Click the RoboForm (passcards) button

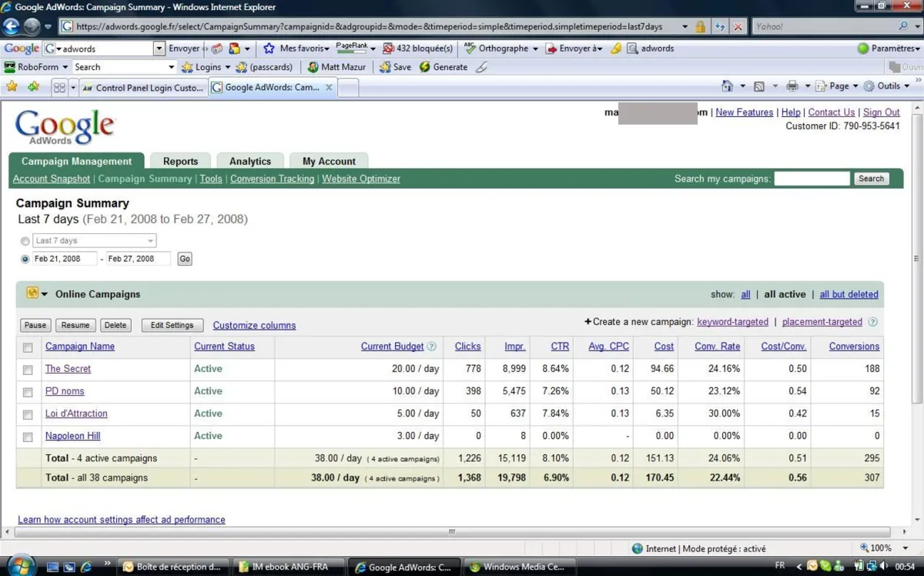pyautogui.click(x=264, y=67)
